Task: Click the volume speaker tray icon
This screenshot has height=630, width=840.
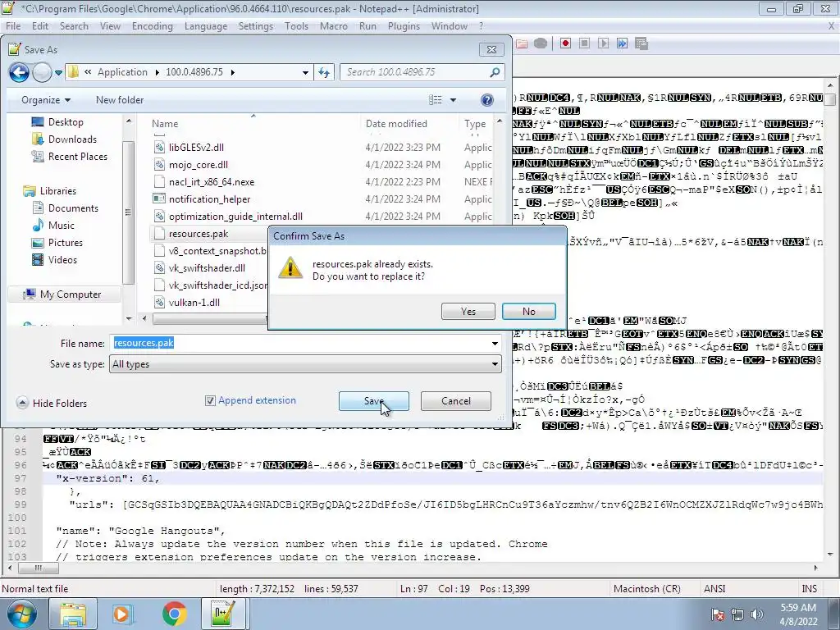Action: 757,614
